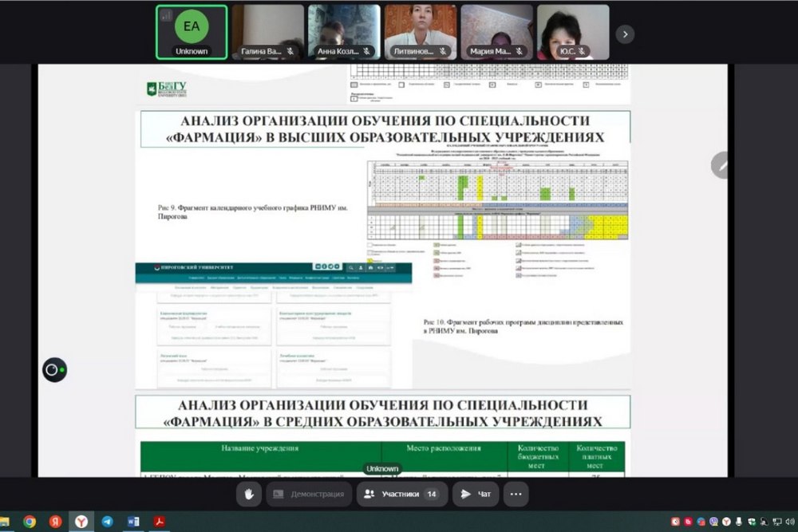Open Windows Security shield in tray

752,522
